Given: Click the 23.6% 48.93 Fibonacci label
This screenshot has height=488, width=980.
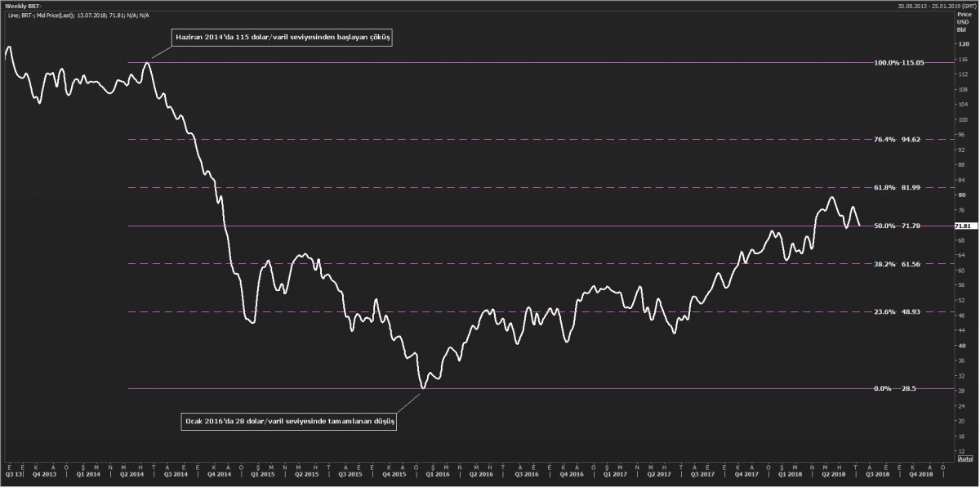Looking at the screenshot, I should (x=898, y=311).
